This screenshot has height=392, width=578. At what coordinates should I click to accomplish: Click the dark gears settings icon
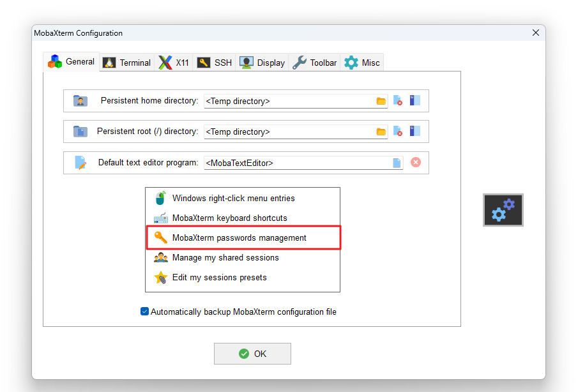[503, 210]
